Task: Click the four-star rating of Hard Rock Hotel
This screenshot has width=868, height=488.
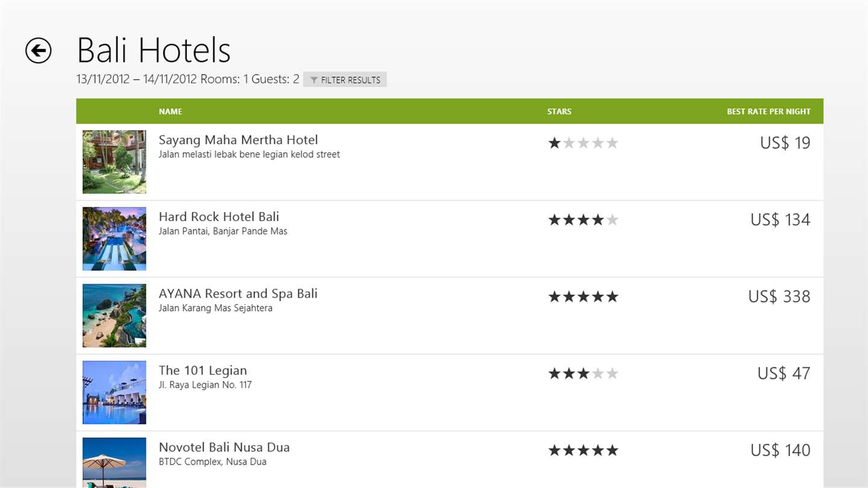Action: 583,220
